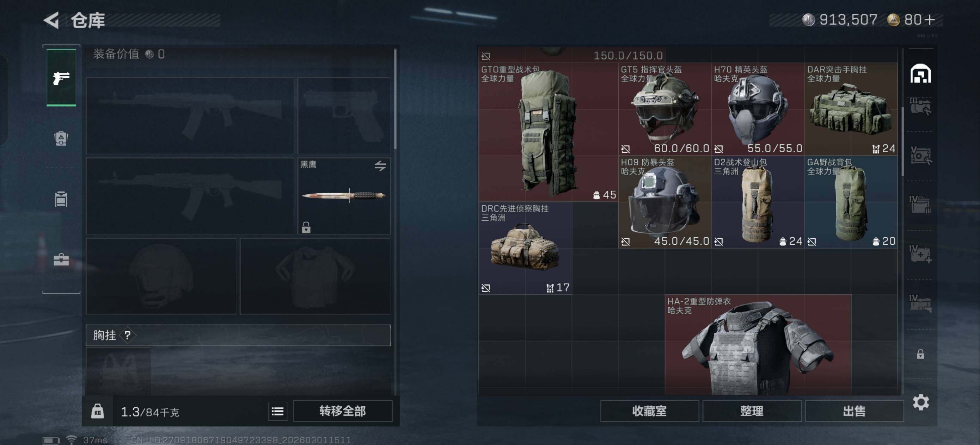Select the weapons pistol tab in left sidebar

[x=61, y=77]
